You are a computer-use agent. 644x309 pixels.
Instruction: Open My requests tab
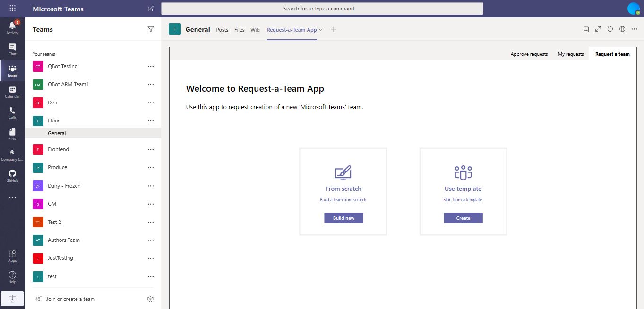[571, 54]
